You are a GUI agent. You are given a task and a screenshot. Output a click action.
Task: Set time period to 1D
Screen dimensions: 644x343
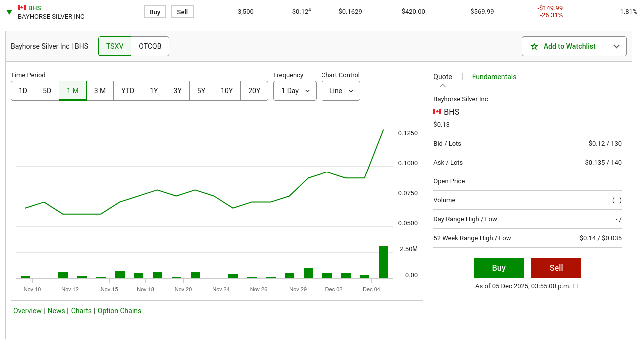coord(23,91)
